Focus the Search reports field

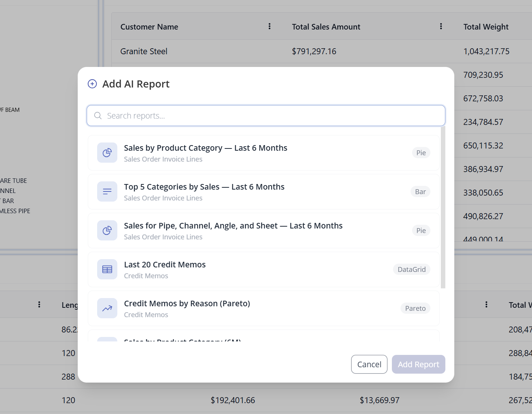266,116
